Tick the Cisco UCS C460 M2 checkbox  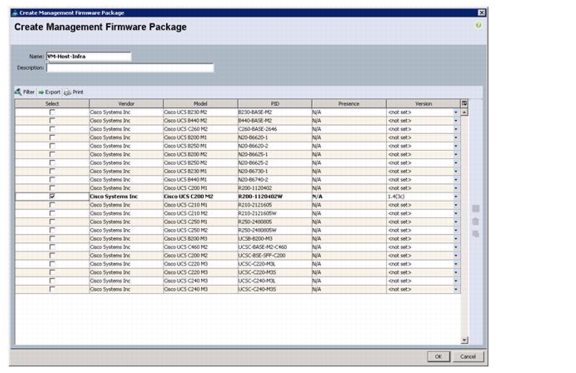[x=52, y=247]
